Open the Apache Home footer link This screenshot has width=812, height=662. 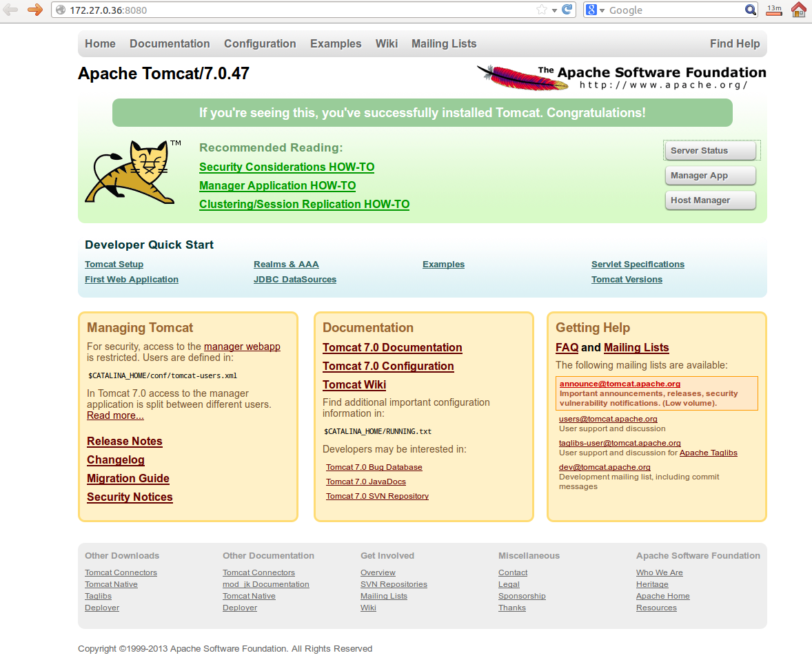(662, 597)
